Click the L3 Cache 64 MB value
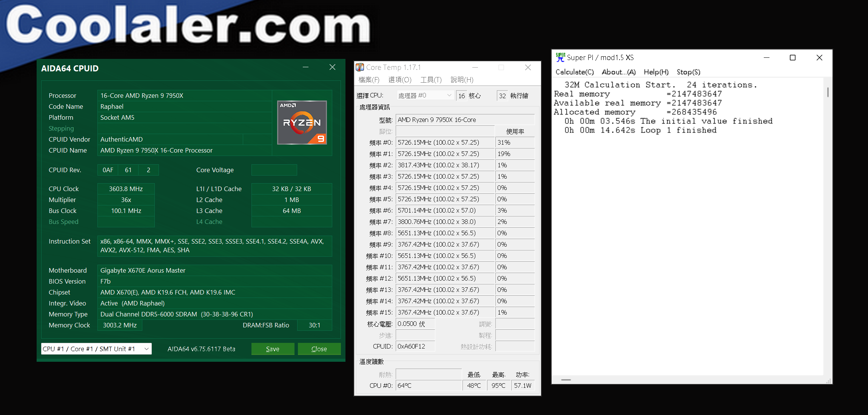The height and width of the screenshot is (415, 868). pyautogui.click(x=291, y=211)
